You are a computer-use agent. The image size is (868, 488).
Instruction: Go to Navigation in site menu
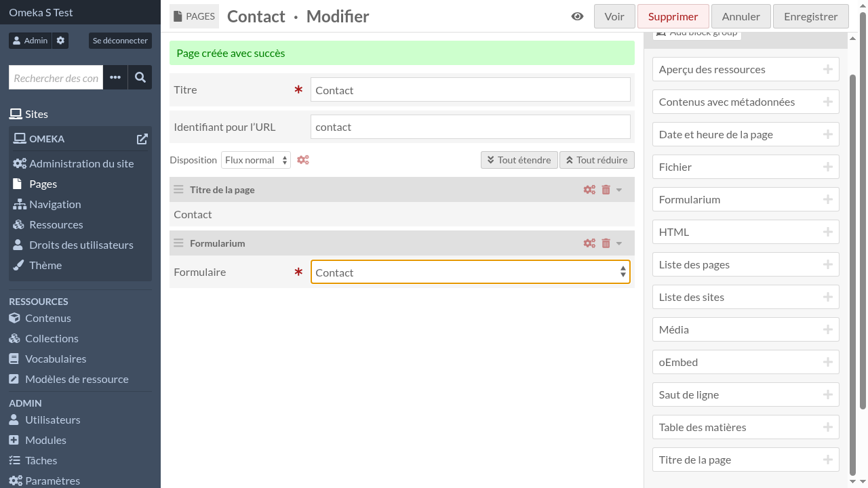coord(55,204)
